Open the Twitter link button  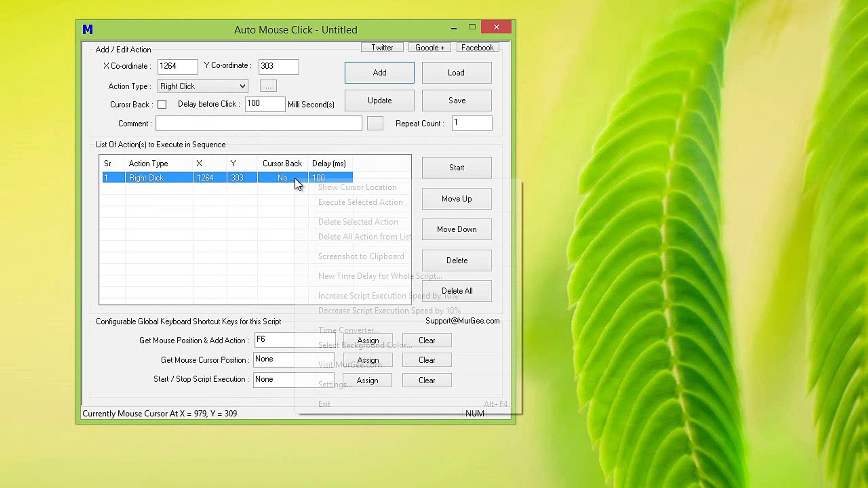pyautogui.click(x=382, y=47)
